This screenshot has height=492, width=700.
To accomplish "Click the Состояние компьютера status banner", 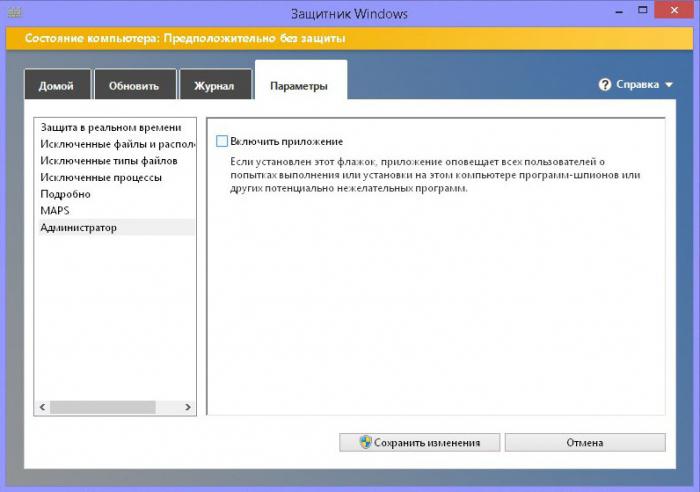I will tap(350, 38).
